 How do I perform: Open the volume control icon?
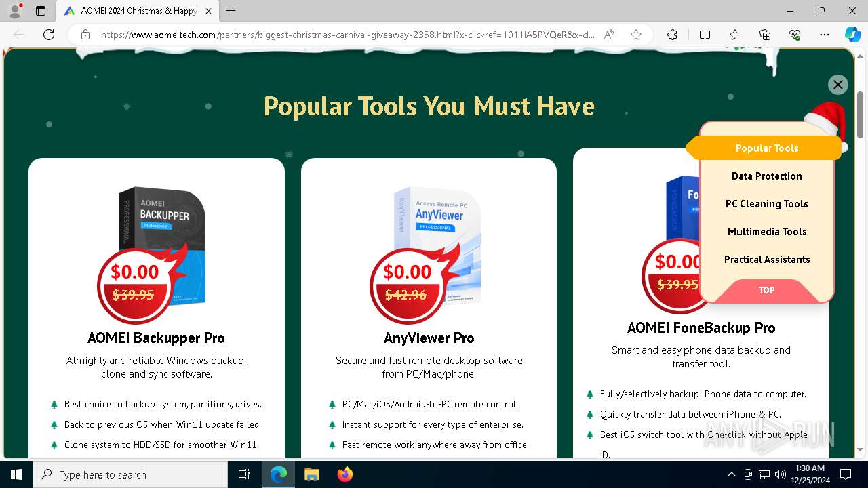781,474
